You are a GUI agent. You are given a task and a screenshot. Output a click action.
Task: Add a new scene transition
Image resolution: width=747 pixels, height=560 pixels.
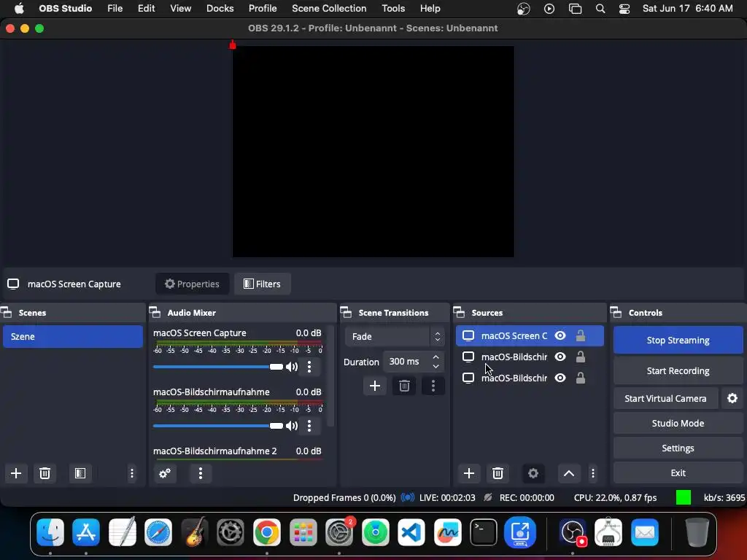tap(375, 386)
